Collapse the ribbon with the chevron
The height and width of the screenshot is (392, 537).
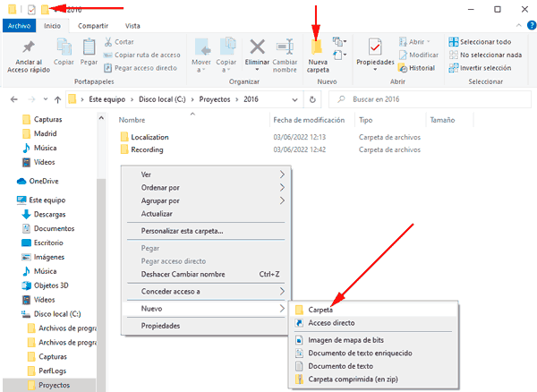click(x=518, y=25)
